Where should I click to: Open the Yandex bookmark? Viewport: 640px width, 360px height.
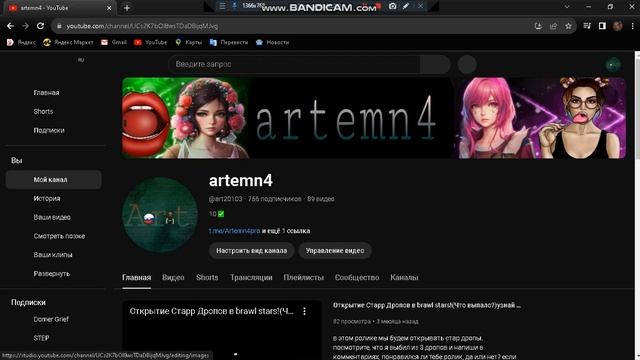(x=21, y=42)
